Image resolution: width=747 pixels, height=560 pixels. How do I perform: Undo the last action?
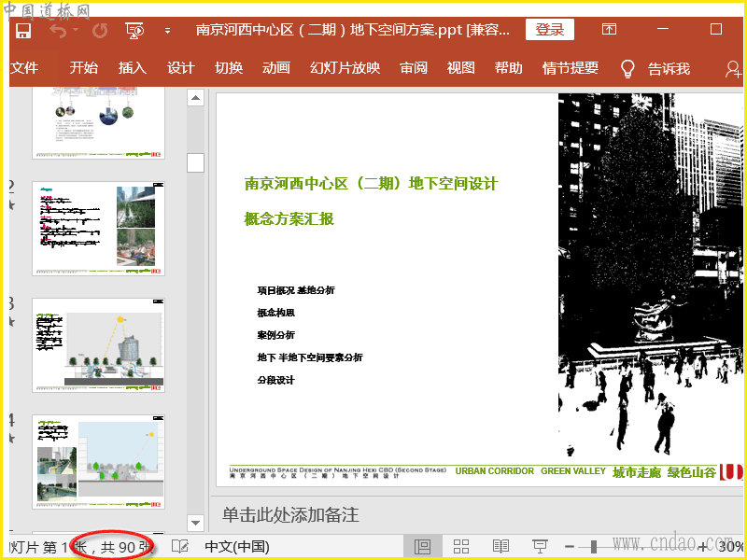point(58,30)
